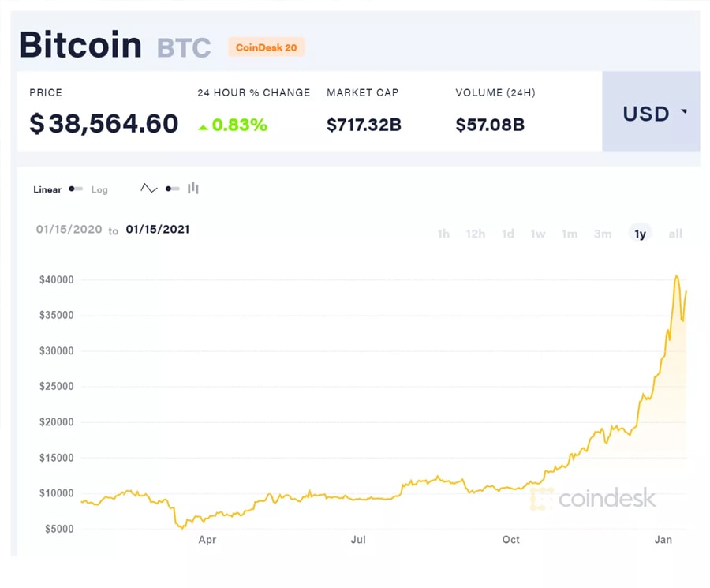This screenshot has height=588, width=710.
Task: Select the candlestick chart icon
Action: pos(193,189)
